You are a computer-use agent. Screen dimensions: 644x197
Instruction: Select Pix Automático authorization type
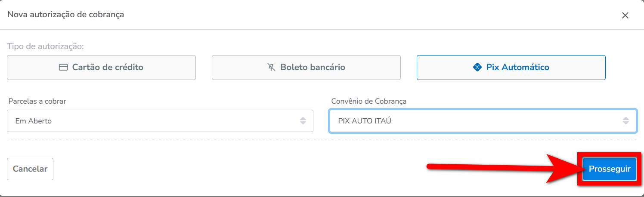coord(511,68)
